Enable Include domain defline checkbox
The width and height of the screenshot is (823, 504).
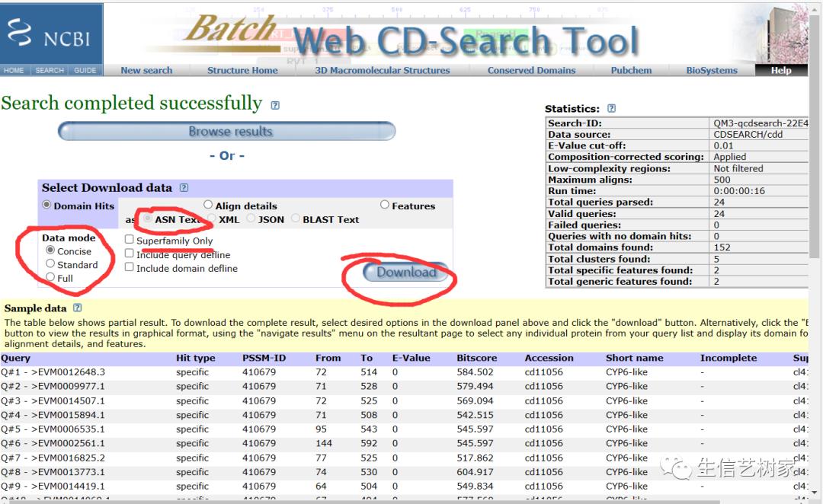tap(129, 267)
